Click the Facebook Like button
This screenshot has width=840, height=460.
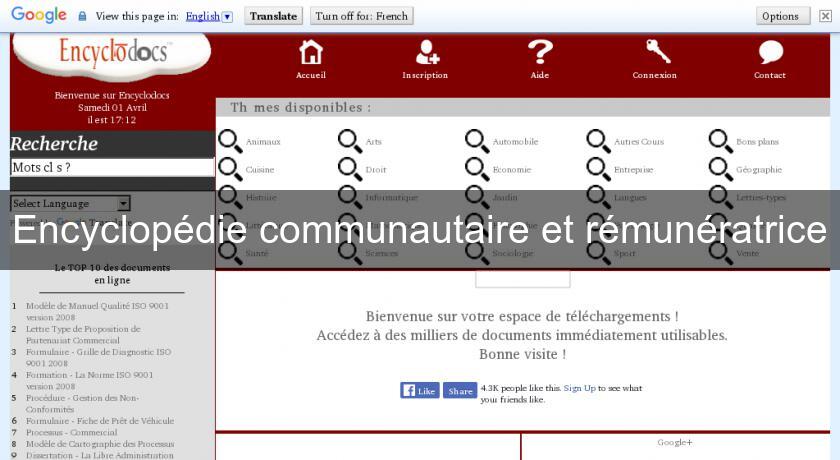click(x=420, y=391)
